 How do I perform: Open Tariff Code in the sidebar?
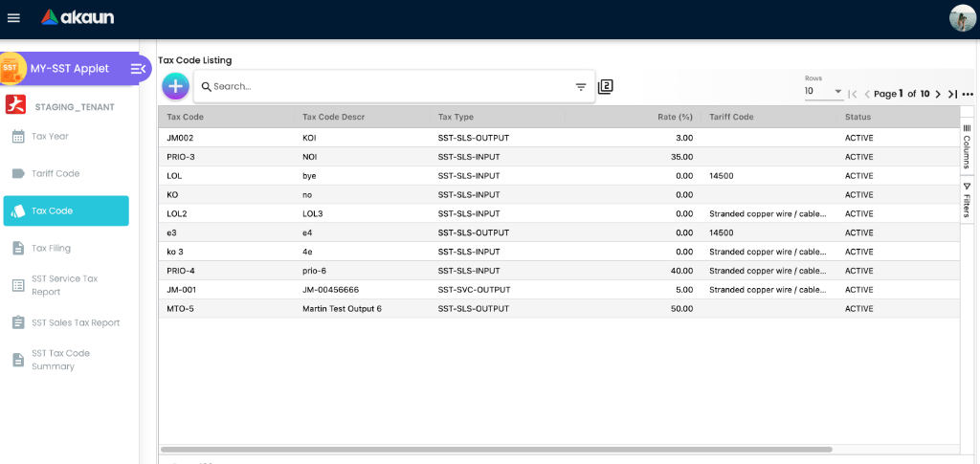pos(55,173)
